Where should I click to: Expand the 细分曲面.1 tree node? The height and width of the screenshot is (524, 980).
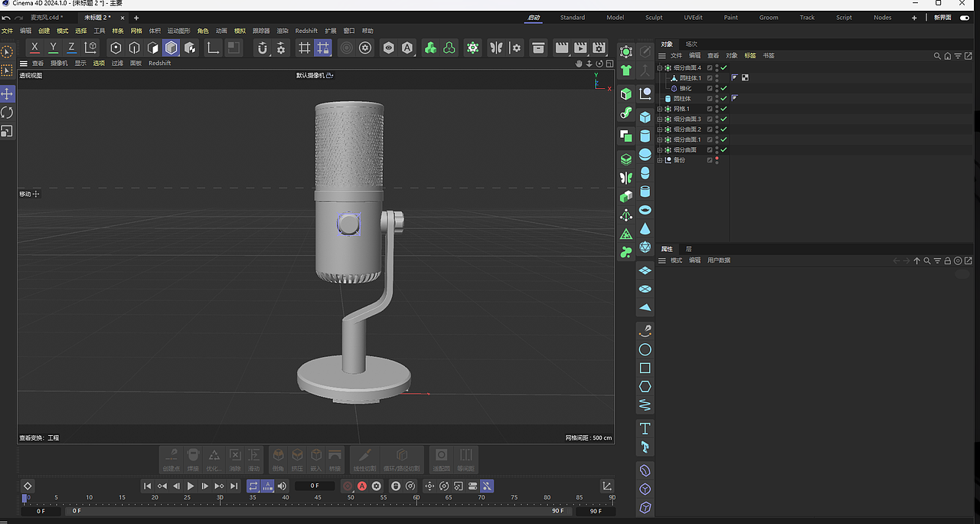660,139
